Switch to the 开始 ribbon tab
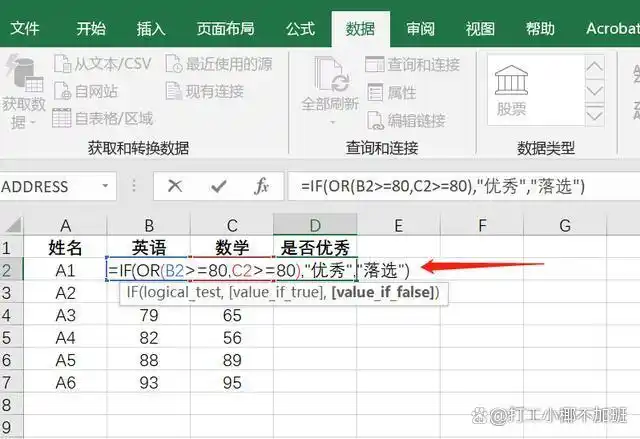This screenshot has width=640, height=439. [x=91, y=29]
